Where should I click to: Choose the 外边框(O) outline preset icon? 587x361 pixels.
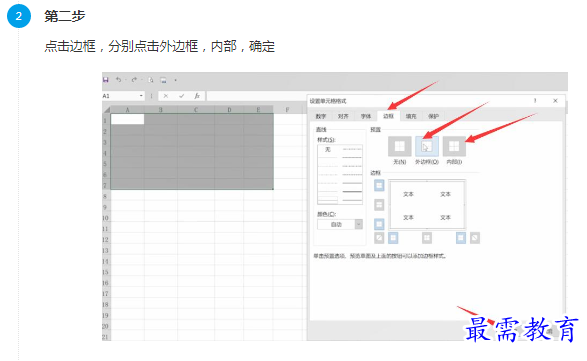coord(427,146)
